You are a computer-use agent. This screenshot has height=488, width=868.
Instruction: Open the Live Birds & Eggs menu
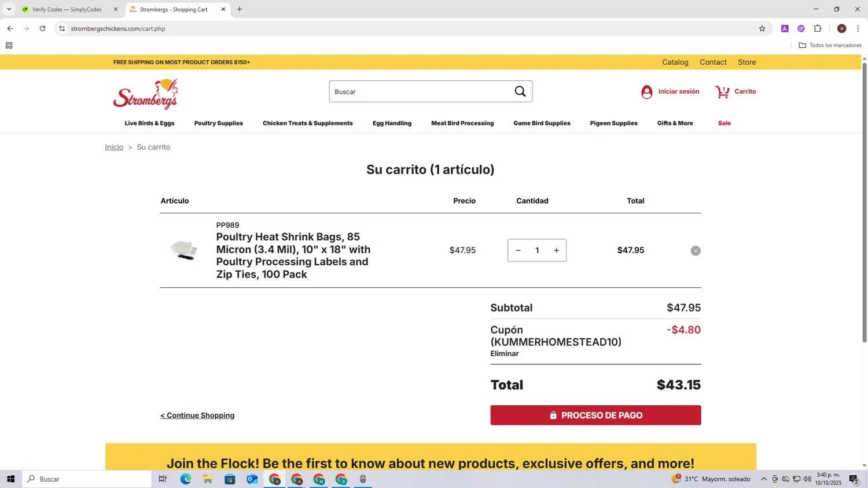[149, 123]
